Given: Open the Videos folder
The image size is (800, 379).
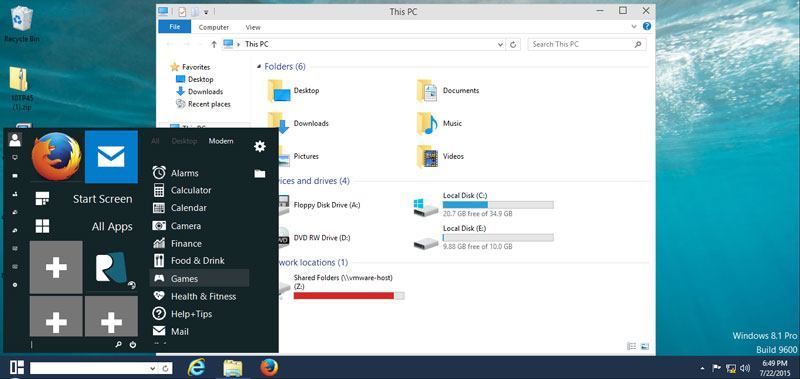Looking at the screenshot, I should click(x=440, y=156).
